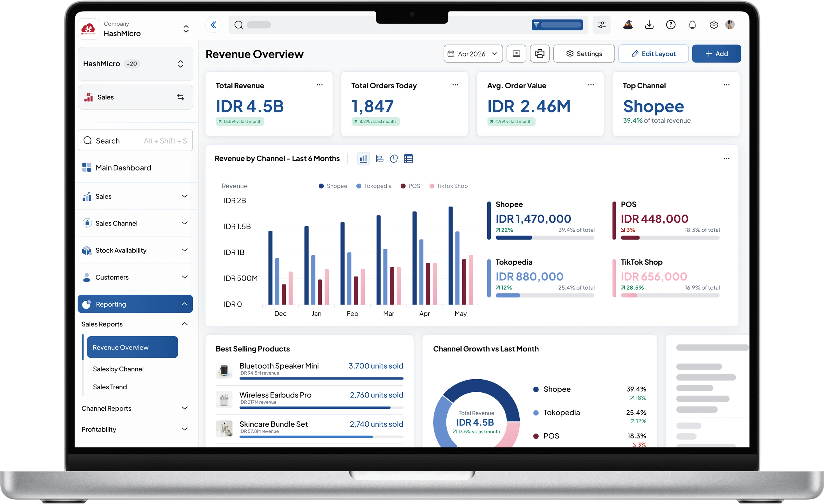Expand the Customers sidebar menu
The height and width of the screenshot is (504, 825).
coord(185,277)
